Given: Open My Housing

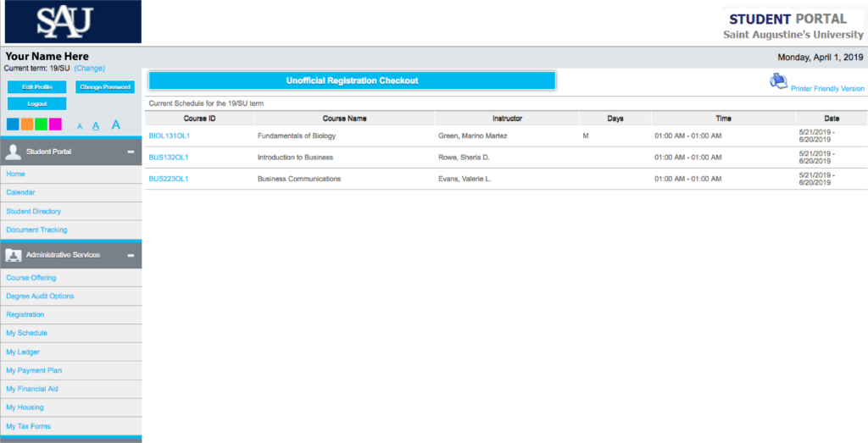Looking at the screenshot, I should tap(71, 407).
